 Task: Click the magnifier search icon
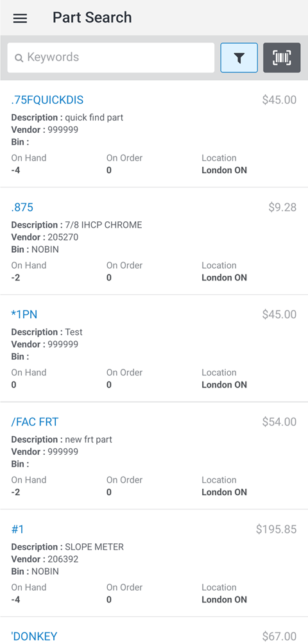point(19,58)
